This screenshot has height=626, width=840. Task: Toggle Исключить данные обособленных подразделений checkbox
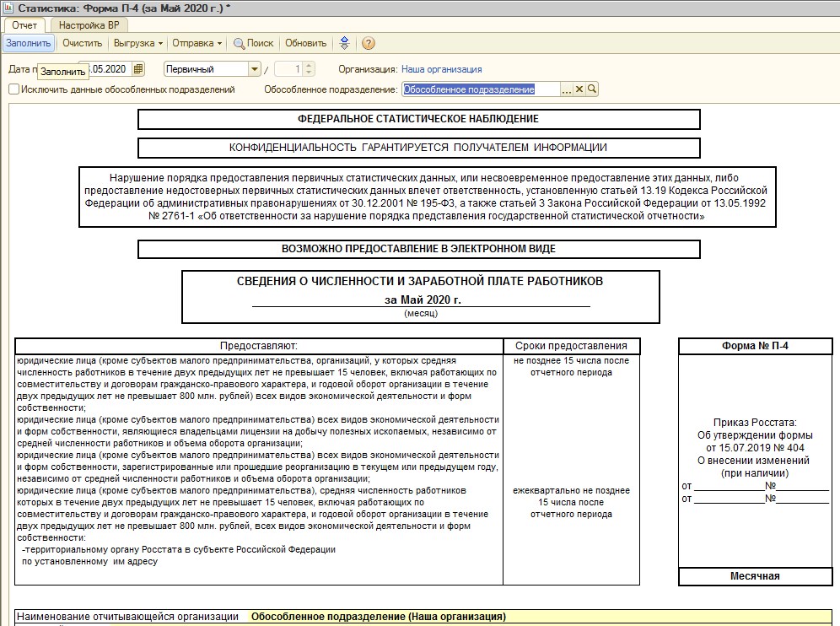[x=14, y=89]
